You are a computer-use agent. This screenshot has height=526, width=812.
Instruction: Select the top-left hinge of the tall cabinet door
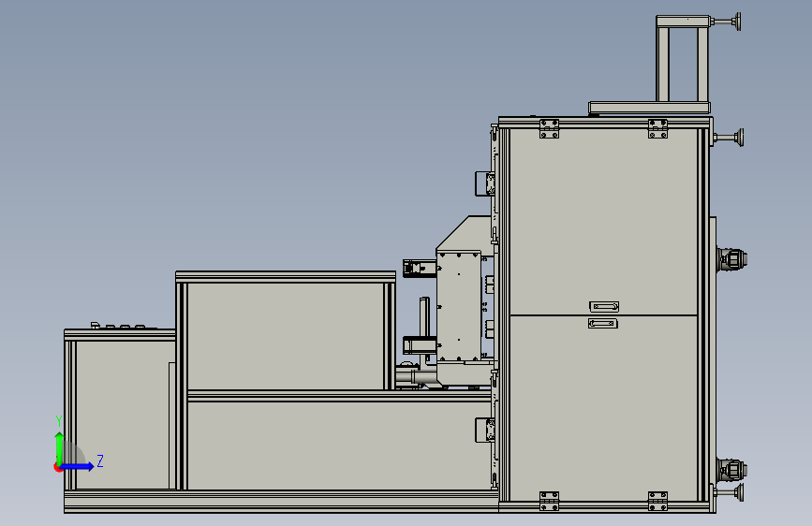[550, 129]
